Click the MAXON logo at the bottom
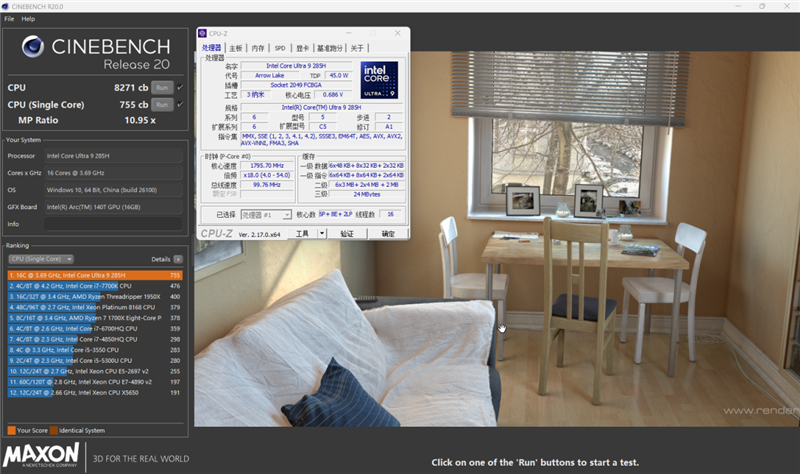 point(41,455)
